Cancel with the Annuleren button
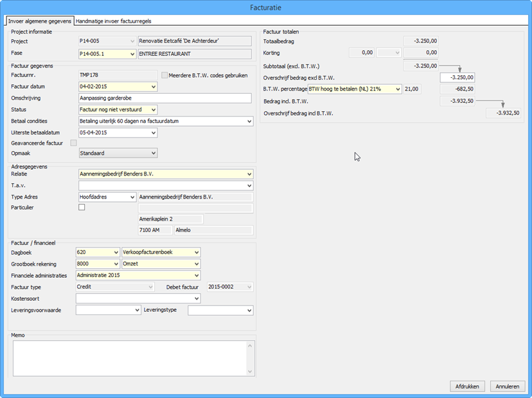This screenshot has width=532, height=398. pyautogui.click(x=508, y=386)
